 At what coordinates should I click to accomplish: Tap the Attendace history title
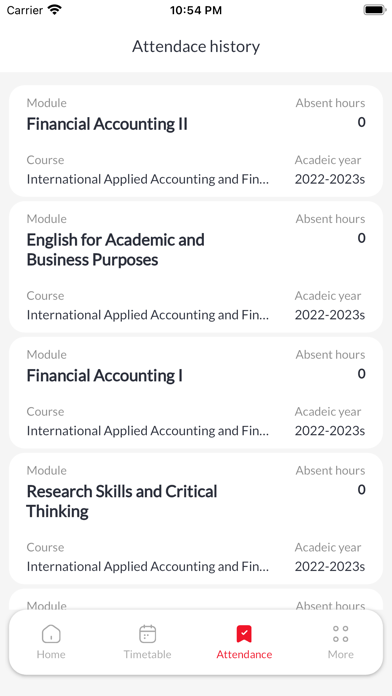point(196,46)
